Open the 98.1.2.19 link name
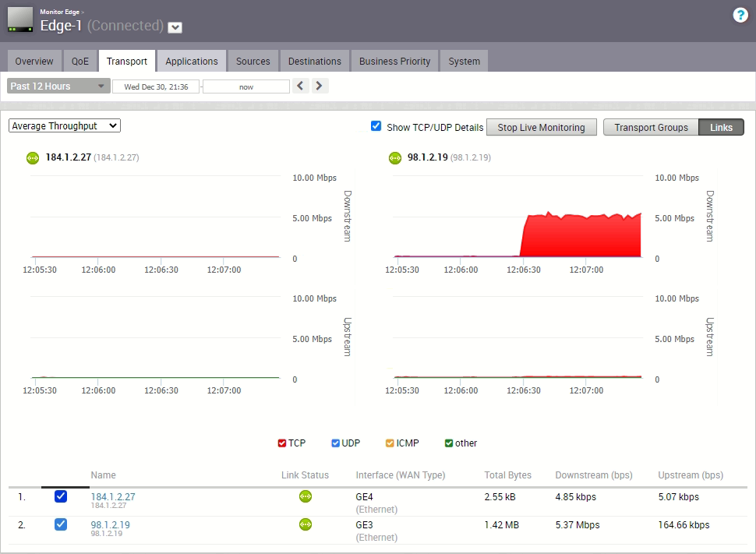 111,524
